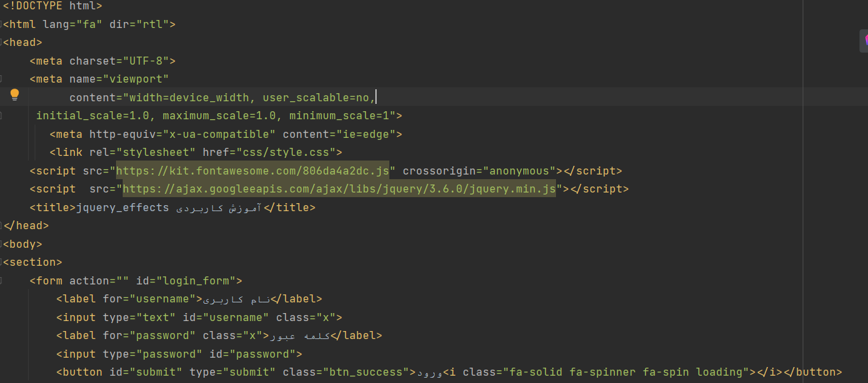
Task: Click the closing </head> fold marker
Action: pyautogui.click(x=1, y=226)
